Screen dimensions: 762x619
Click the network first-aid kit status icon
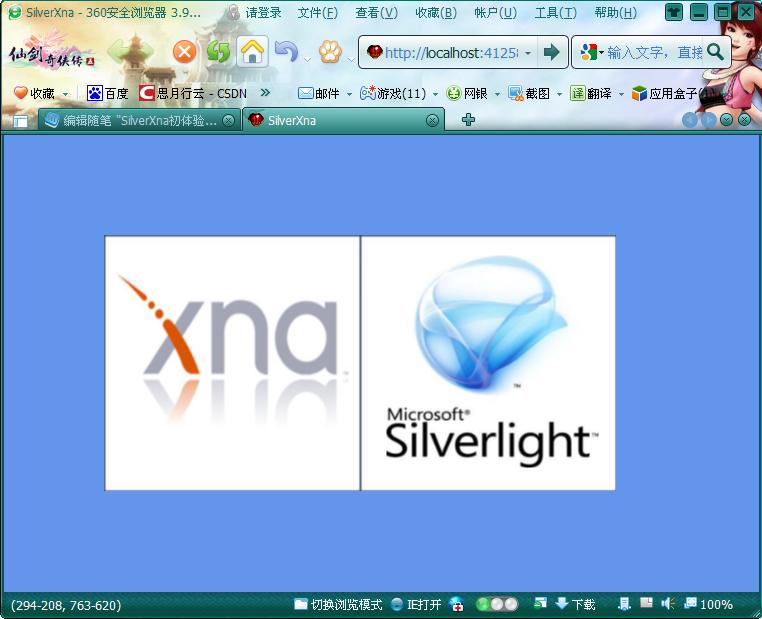click(456, 604)
